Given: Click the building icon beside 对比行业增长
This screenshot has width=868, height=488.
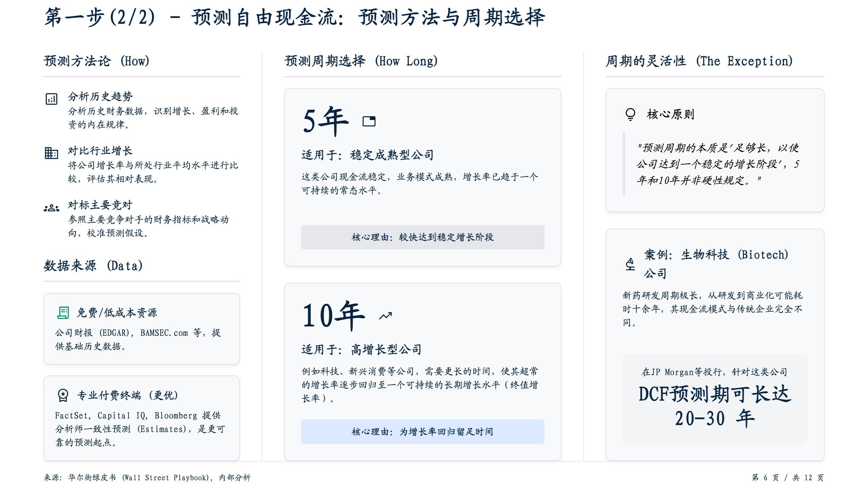Looking at the screenshot, I should (52, 153).
